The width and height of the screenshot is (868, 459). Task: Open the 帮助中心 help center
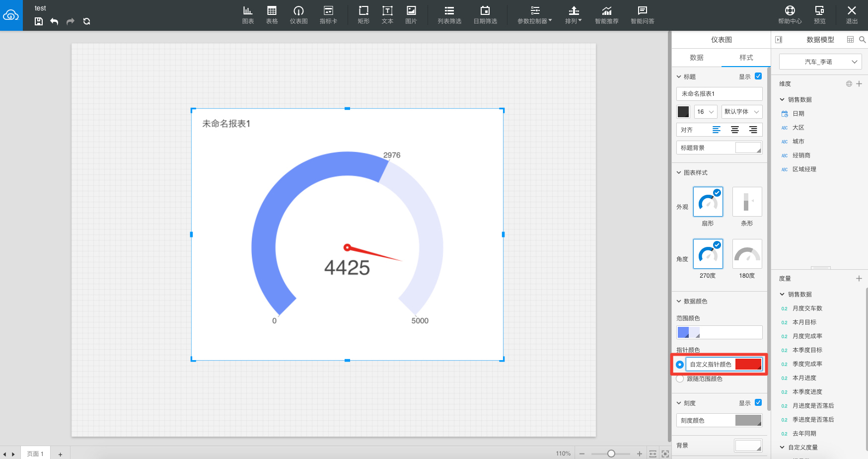[790, 15]
